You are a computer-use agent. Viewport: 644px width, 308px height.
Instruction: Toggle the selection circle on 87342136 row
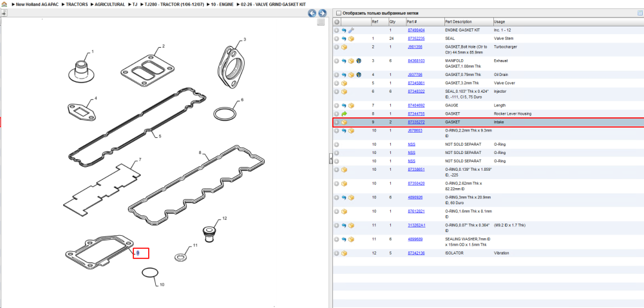[x=337, y=253]
